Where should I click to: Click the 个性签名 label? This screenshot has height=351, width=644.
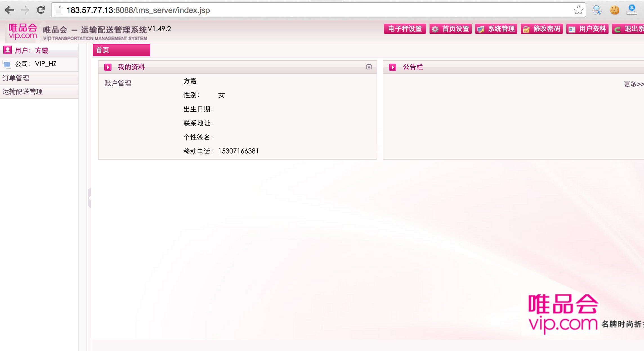[198, 137]
